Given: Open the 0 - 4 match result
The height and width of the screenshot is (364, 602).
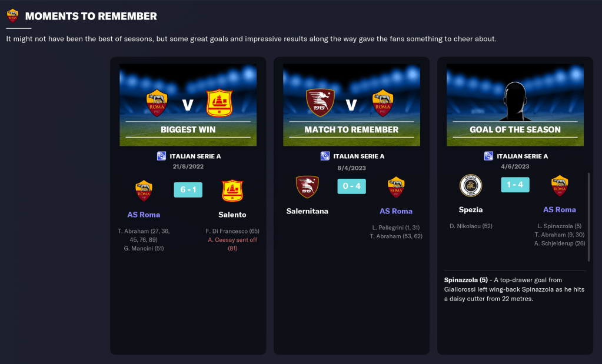Looking at the screenshot, I should (352, 186).
